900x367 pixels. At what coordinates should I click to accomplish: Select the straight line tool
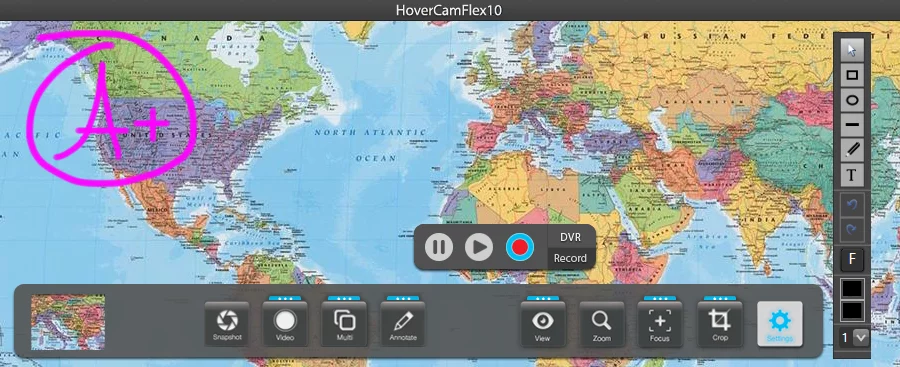tap(852, 125)
